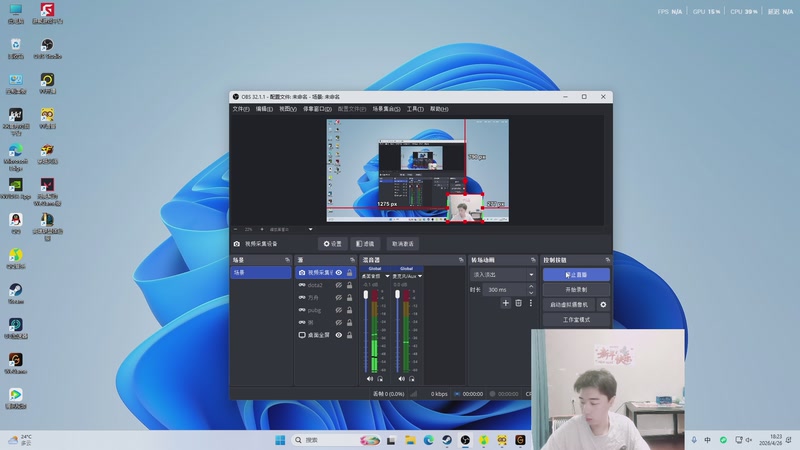Mute the 麦克风/Aux speaker icon

pos(402,379)
